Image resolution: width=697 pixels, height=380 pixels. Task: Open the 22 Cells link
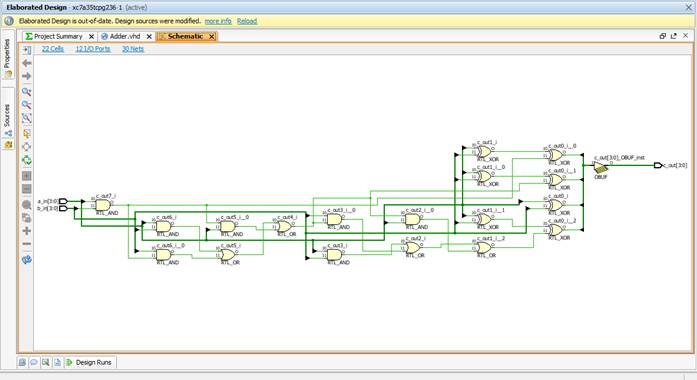53,49
